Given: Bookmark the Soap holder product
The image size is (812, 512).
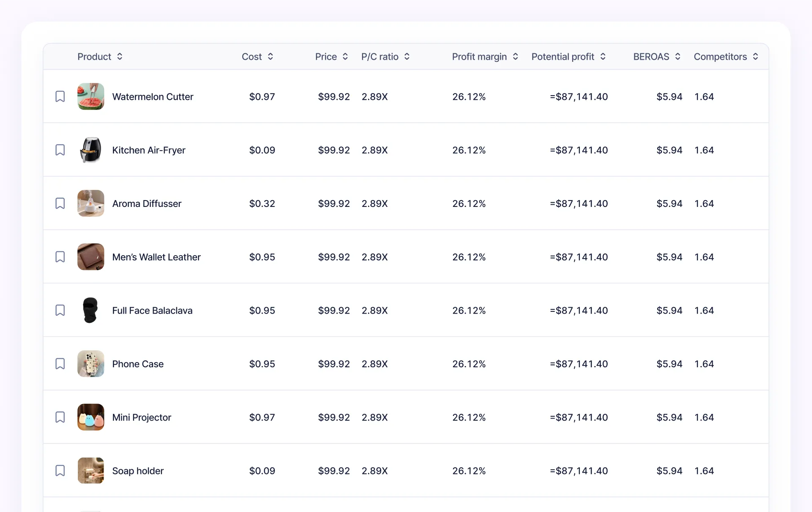Looking at the screenshot, I should (60, 471).
